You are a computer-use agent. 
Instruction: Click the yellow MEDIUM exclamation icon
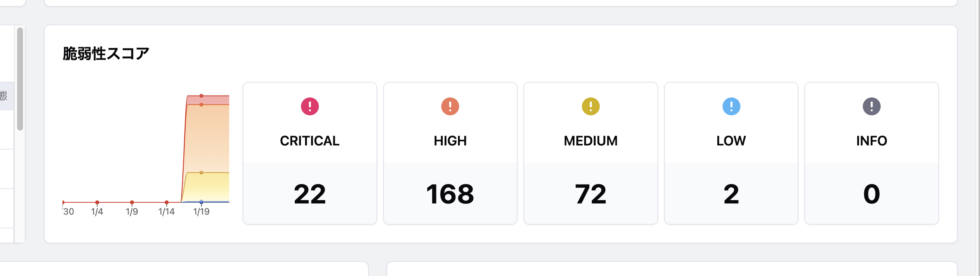click(x=590, y=106)
